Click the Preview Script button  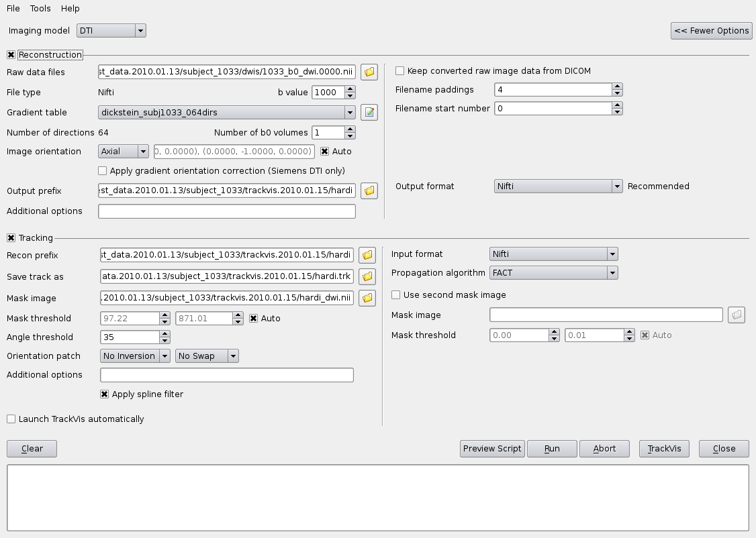492,449
